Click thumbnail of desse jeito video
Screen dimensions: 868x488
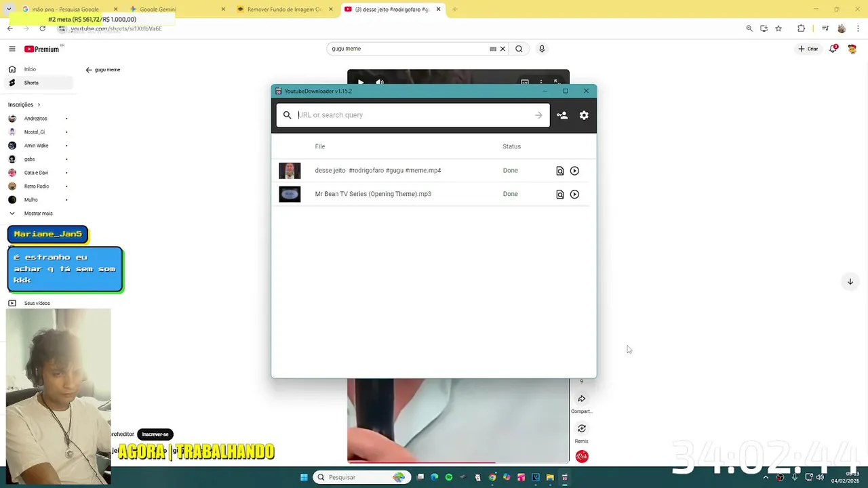(290, 171)
